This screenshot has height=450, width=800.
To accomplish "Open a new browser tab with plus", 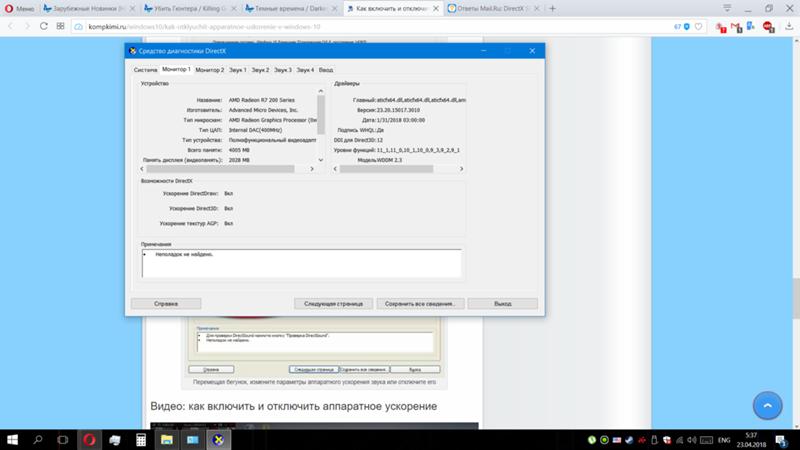I will point(553,9).
